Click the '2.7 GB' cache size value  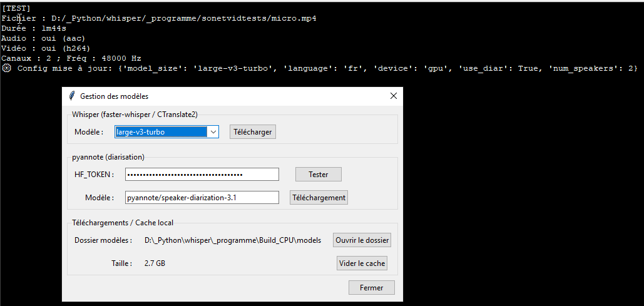tap(155, 263)
